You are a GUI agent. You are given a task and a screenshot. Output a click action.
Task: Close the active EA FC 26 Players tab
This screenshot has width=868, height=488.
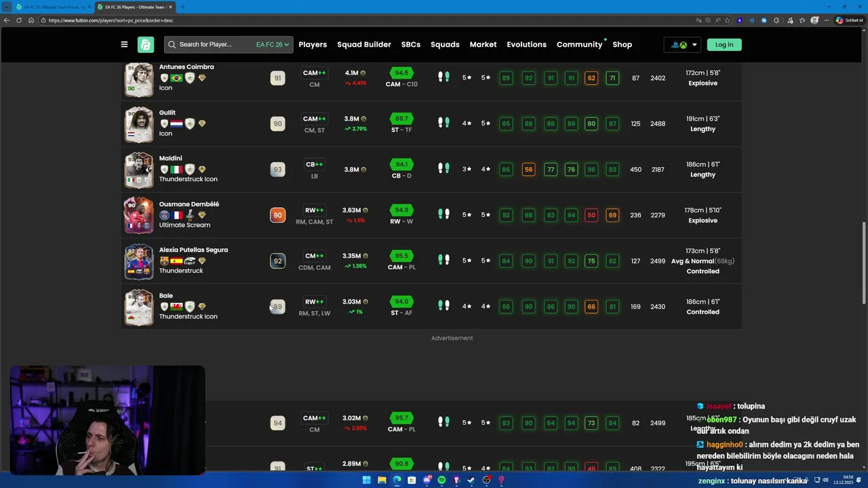coord(170,7)
